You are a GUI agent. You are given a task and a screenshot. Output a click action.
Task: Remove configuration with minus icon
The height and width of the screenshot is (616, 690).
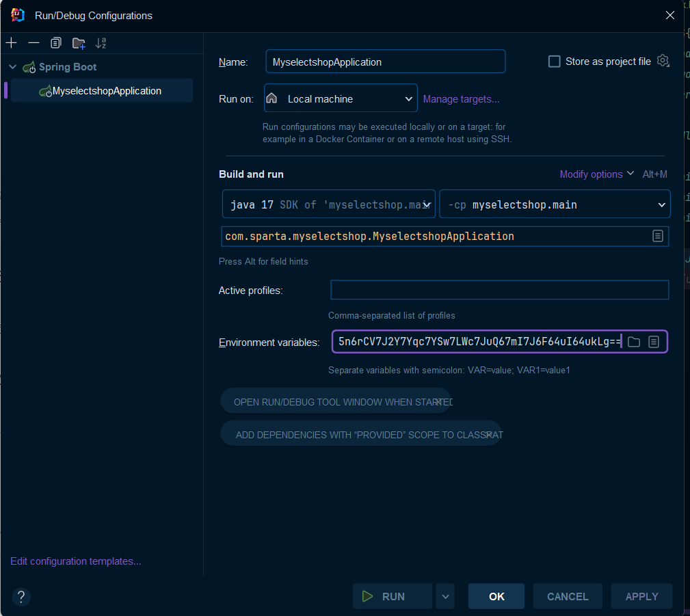click(x=34, y=42)
